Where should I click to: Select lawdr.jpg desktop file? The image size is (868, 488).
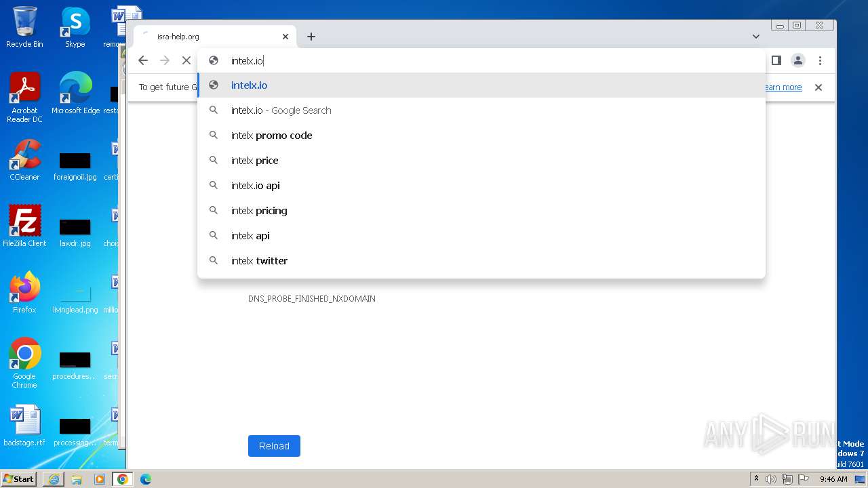pyautogui.click(x=75, y=233)
